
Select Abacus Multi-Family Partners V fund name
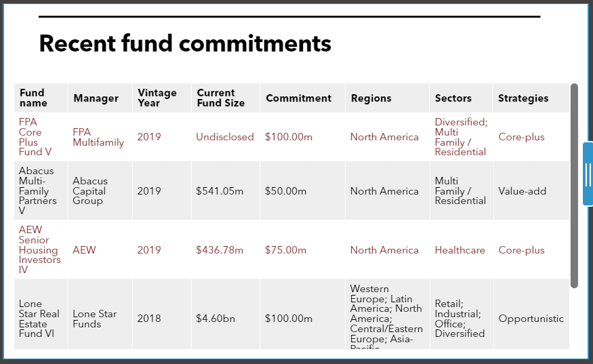pyautogui.click(x=37, y=191)
